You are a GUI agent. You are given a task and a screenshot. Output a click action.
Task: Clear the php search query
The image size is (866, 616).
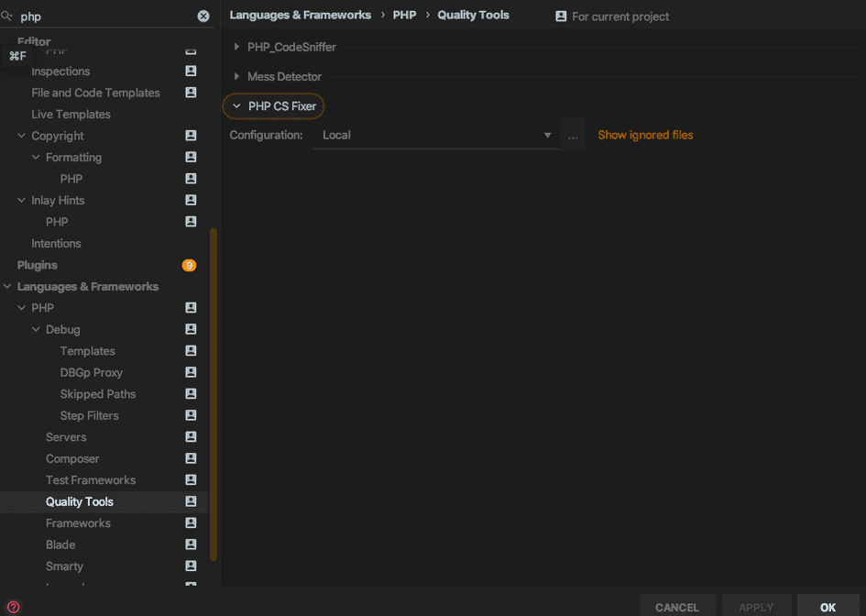[x=203, y=16]
